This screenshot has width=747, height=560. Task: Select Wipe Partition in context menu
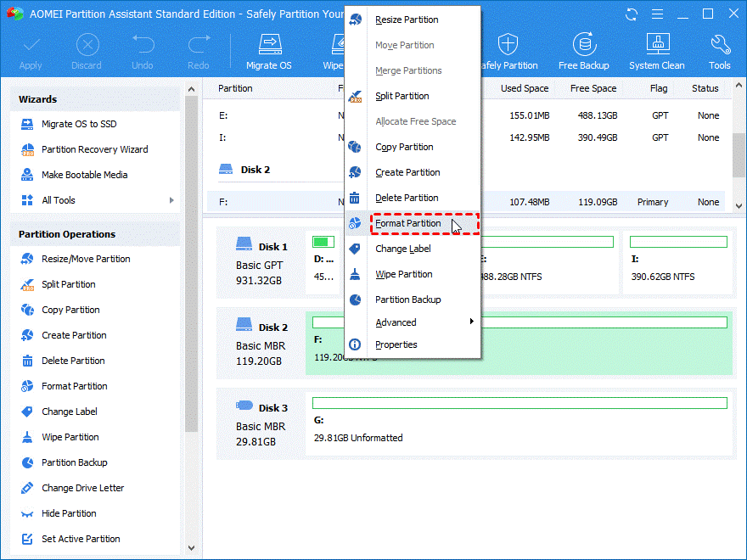click(404, 274)
